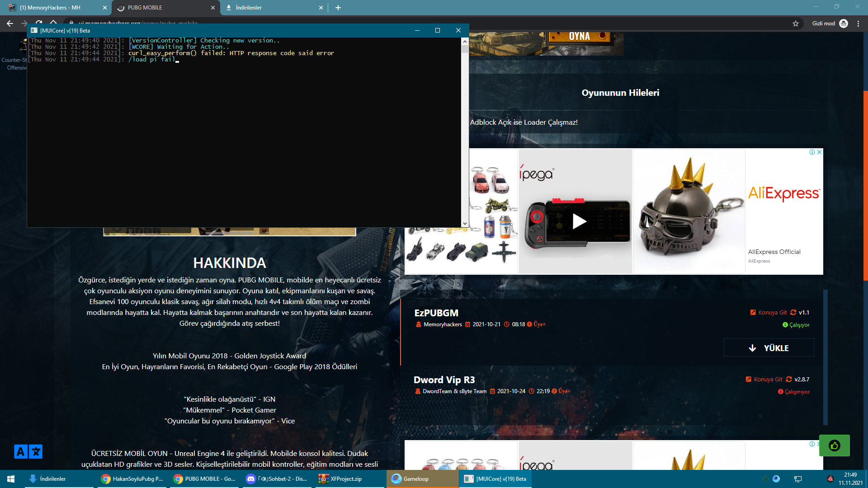Click the taskbar clock showing 21:49
The height and width of the screenshot is (488, 868).
(850, 479)
